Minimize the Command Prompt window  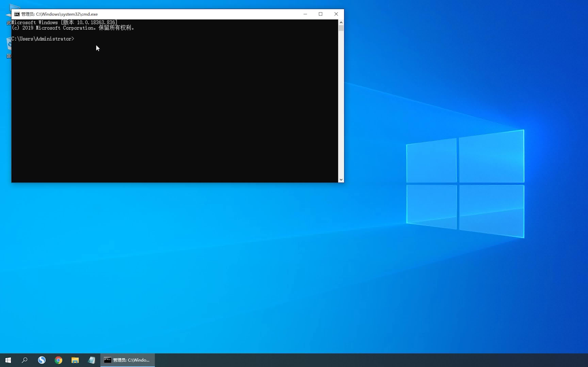(x=305, y=14)
